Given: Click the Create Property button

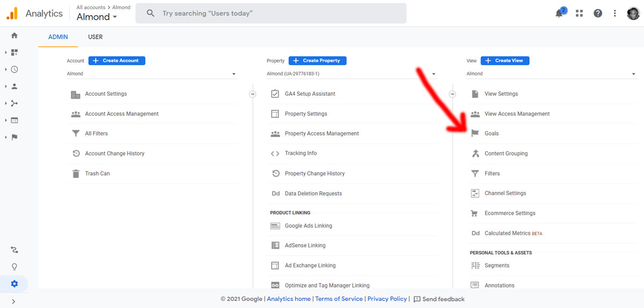Looking at the screenshot, I should 318,61.
